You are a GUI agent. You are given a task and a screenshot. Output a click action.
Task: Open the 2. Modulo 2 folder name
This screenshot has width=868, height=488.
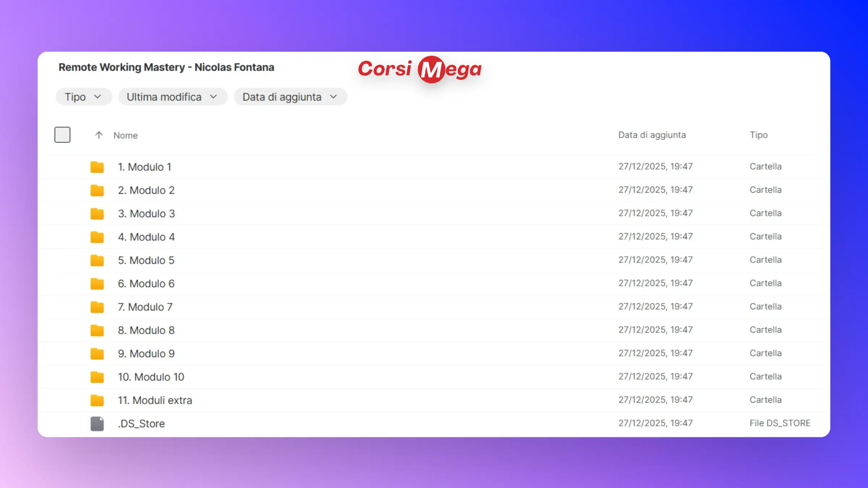click(x=146, y=191)
